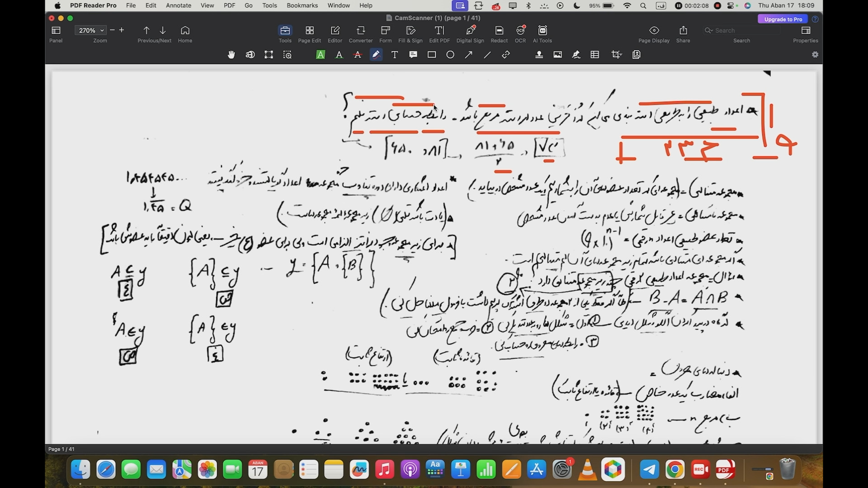Open the Annotate menu
This screenshot has width=868, height=488.
click(178, 5)
